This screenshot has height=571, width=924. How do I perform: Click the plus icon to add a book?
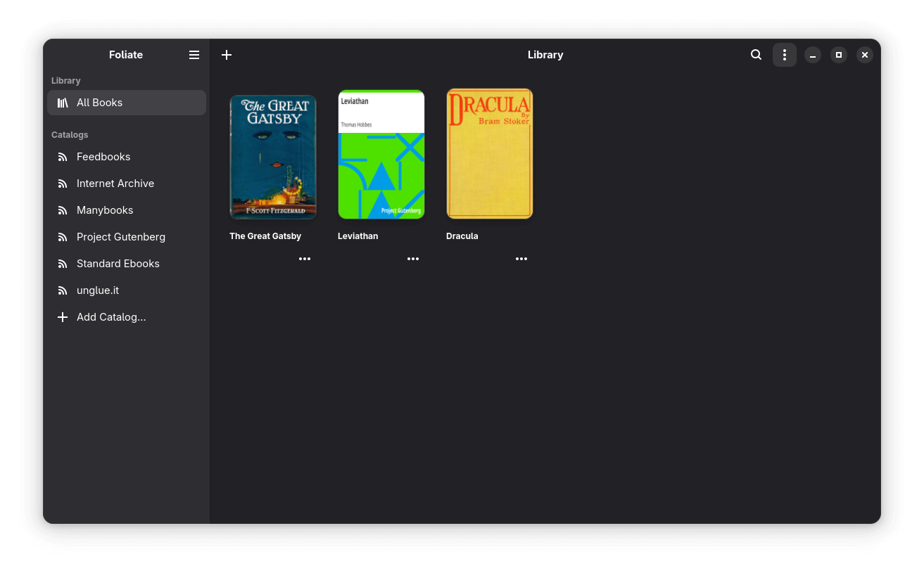coord(227,55)
